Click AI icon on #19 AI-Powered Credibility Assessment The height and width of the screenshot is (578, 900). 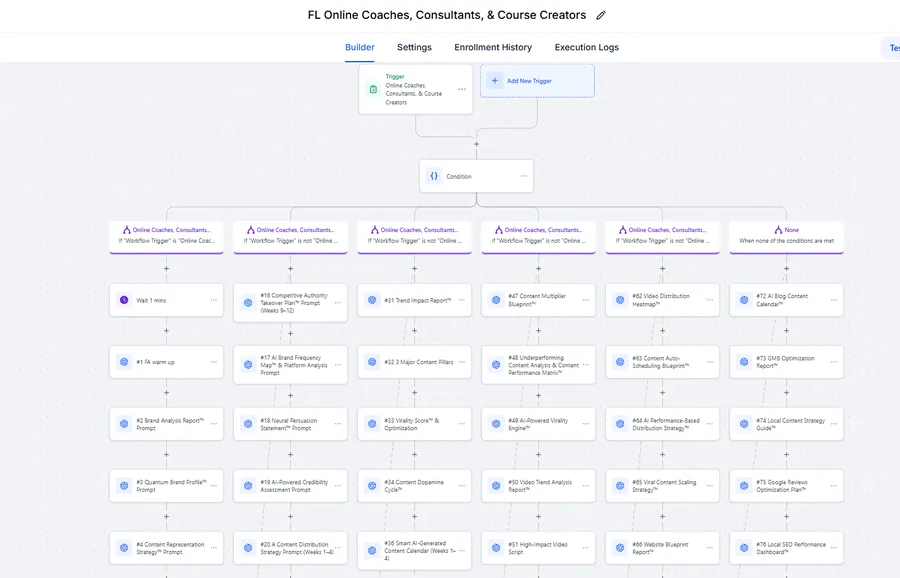(248, 486)
